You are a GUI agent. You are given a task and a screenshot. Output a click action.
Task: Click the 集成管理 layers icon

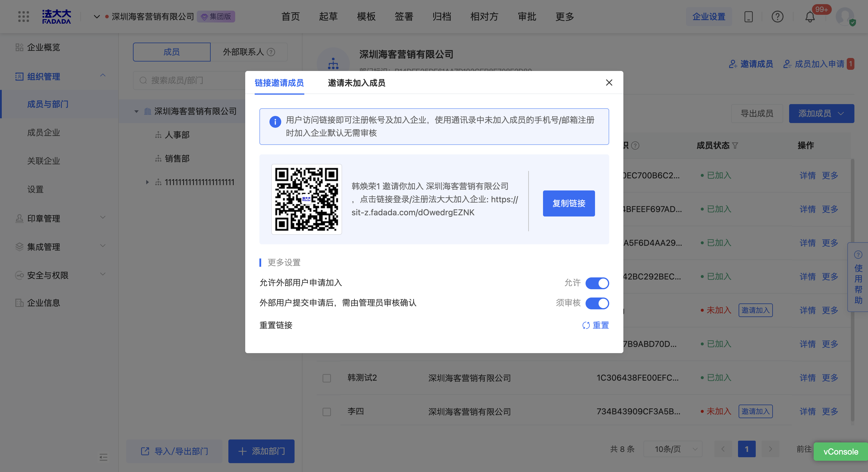coord(19,247)
